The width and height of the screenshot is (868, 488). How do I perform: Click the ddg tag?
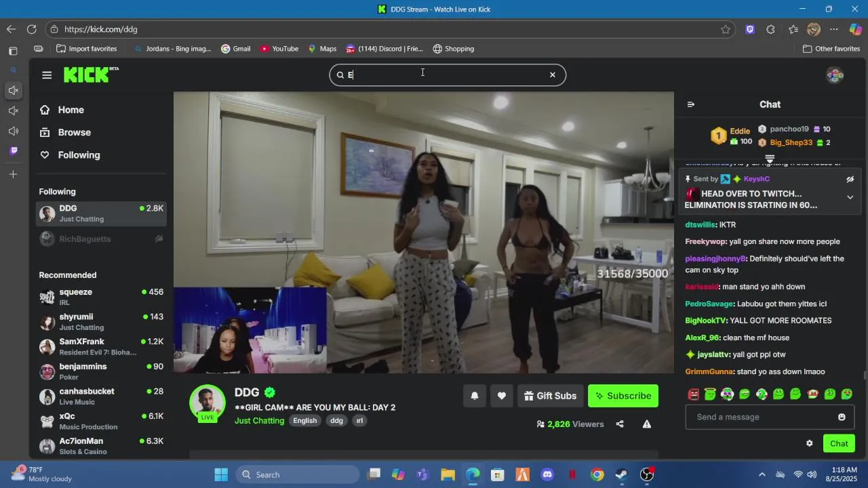pyautogui.click(x=336, y=421)
